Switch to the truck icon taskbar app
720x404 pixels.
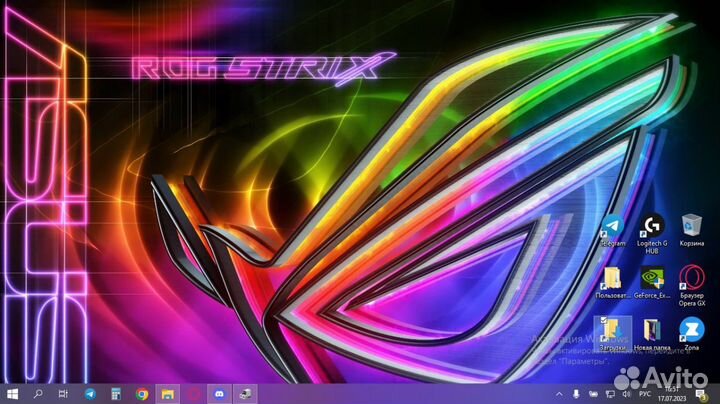pos(245,394)
